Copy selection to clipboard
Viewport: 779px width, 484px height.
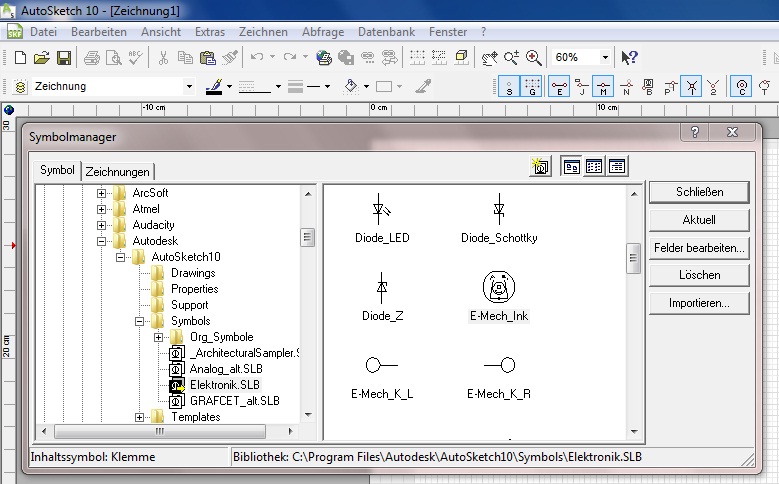(x=185, y=58)
